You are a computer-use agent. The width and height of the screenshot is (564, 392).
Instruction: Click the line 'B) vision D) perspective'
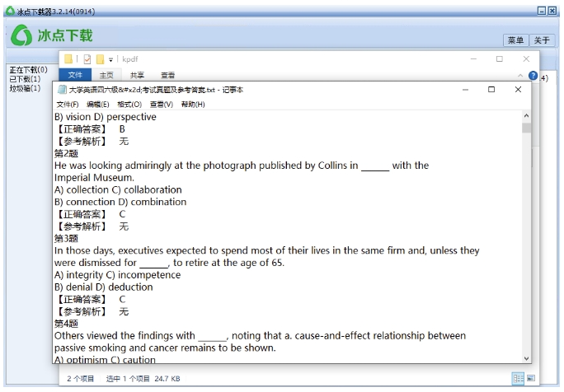pos(106,117)
